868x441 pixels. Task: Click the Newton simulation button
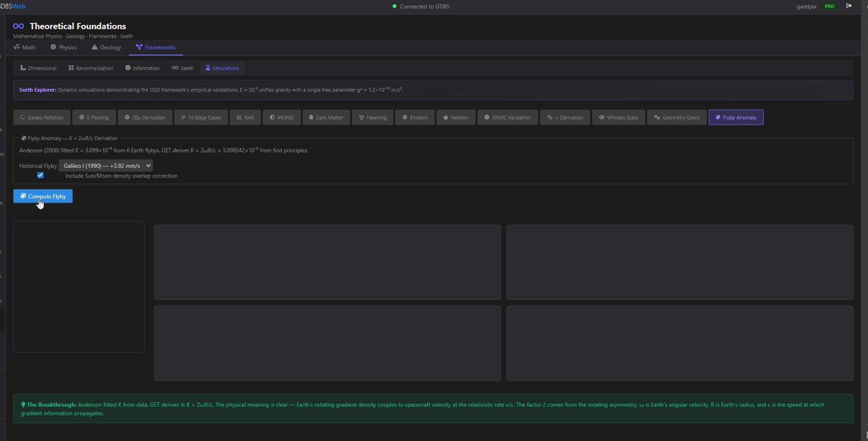coord(455,118)
